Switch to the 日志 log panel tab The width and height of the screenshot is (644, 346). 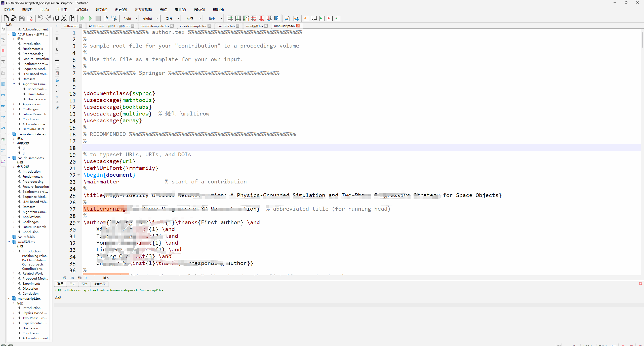72,284
